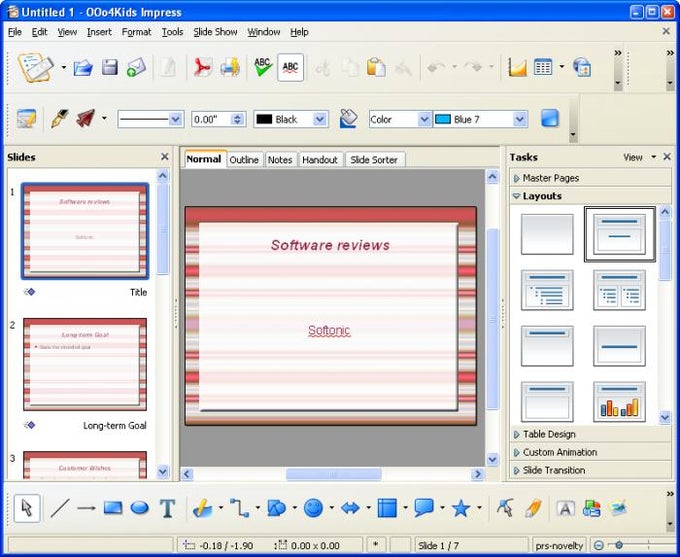
Task: Click the line width stepper arrows
Action: [237, 119]
